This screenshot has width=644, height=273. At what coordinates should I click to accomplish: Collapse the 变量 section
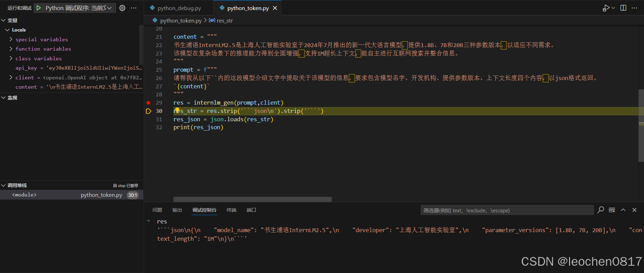pyautogui.click(x=3, y=20)
